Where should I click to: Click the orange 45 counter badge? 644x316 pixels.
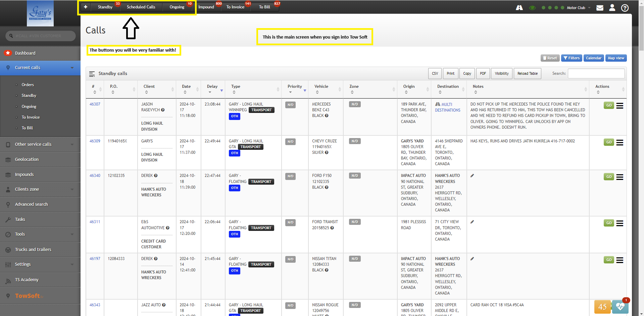click(602, 307)
